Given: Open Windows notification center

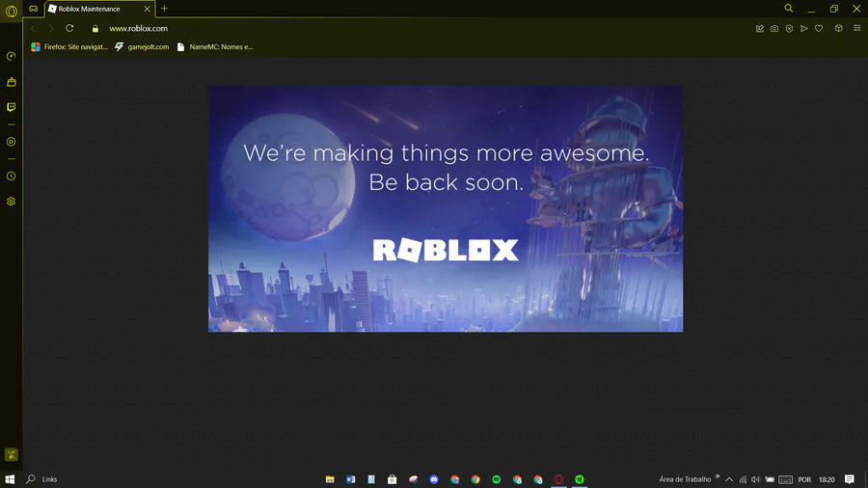Looking at the screenshot, I should point(850,479).
